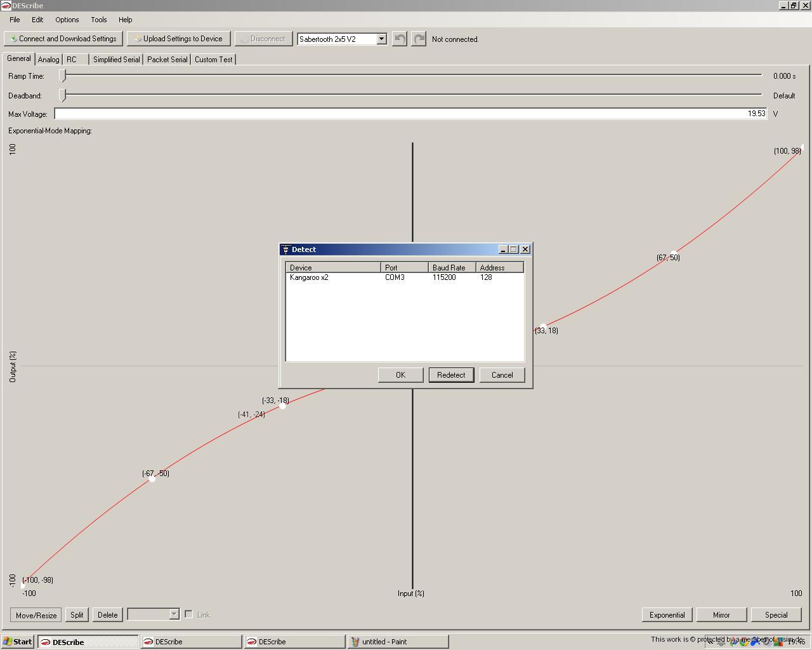
Task: Expand the dropdown next to Delete button
Action: (174, 614)
